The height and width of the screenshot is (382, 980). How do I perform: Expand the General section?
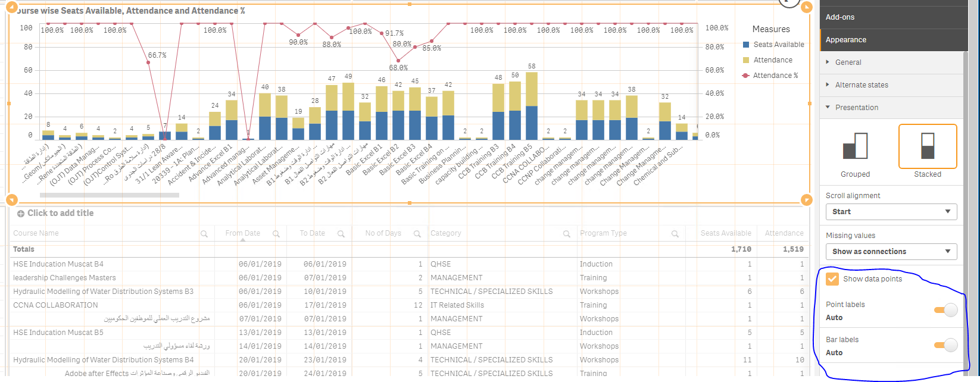click(x=891, y=62)
